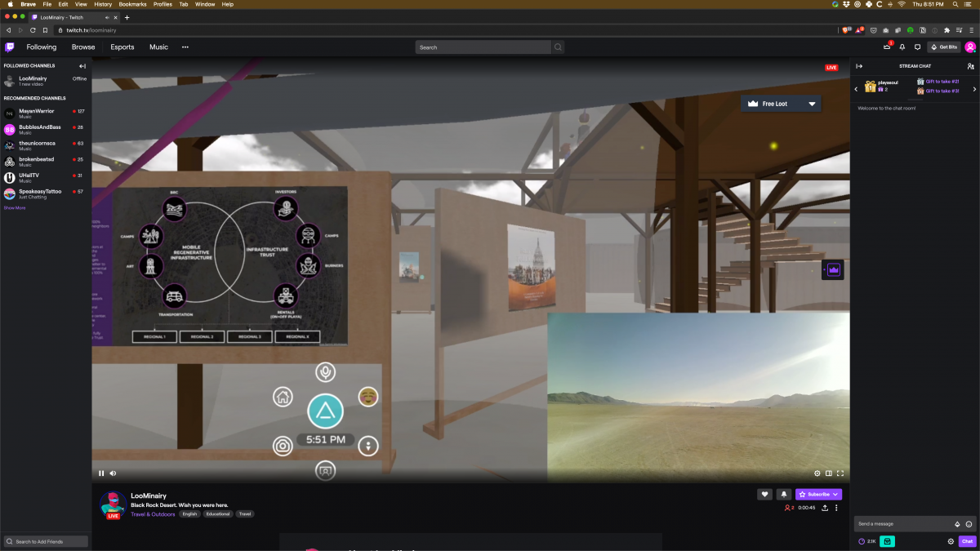Image resolution: width=980 pixels, height=551 pixels.
Task: Open the Bookmarks menu in menu bar
Action: click(x=132, y=4)
